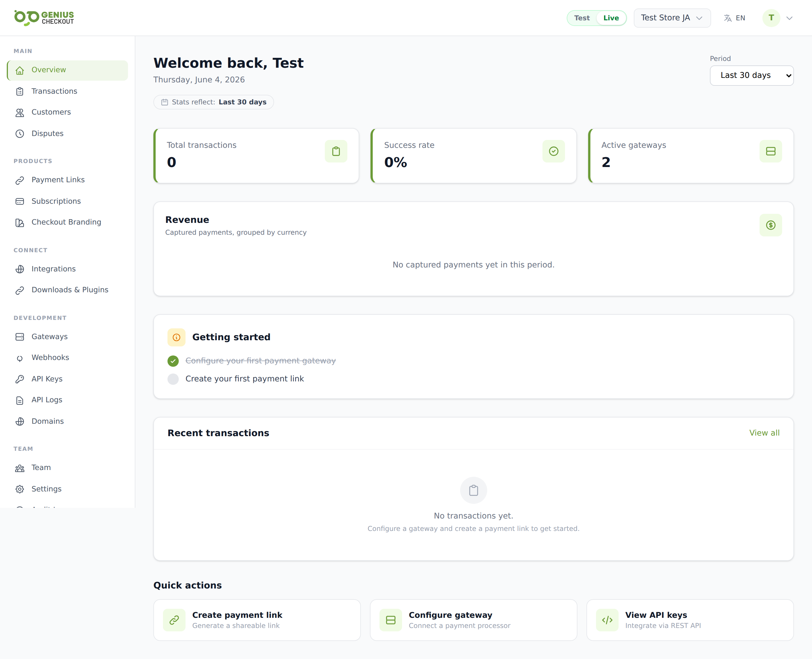Click the completed gateway step checkmark
The image size is (812, 659).
pyautogui.click(x=173, y=361)
